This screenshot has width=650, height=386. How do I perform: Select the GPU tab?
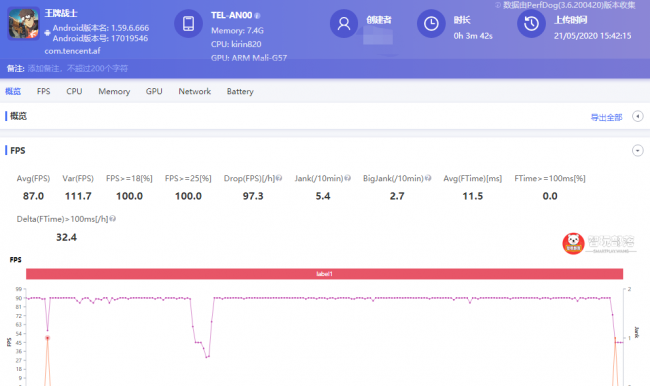[154, 91]
